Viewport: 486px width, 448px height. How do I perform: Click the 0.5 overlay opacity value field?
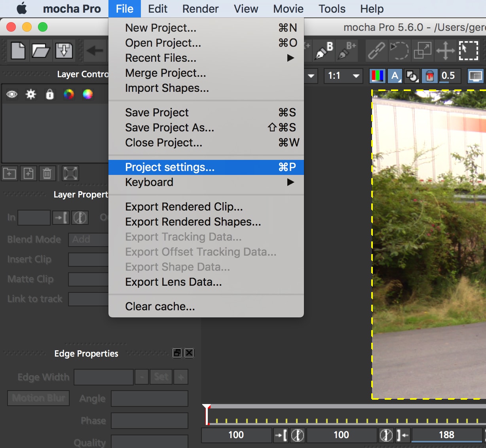click(x=448, y=76)
